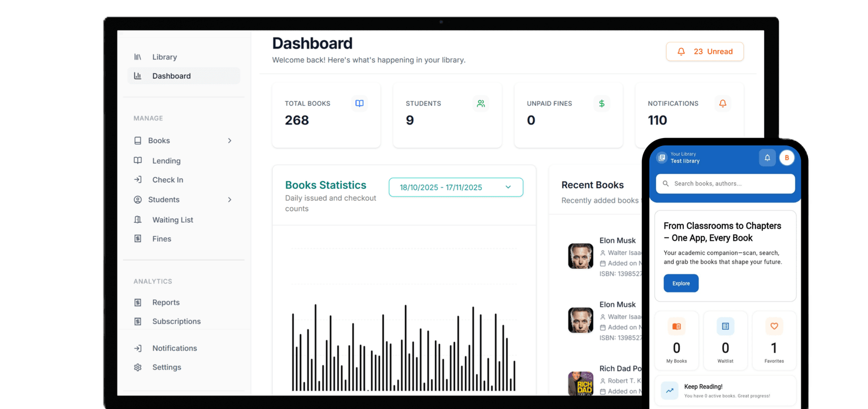Screen dimensions: 868x409
Task: Open the Notifications bell icon on stats card
Action: coord(723,104)
